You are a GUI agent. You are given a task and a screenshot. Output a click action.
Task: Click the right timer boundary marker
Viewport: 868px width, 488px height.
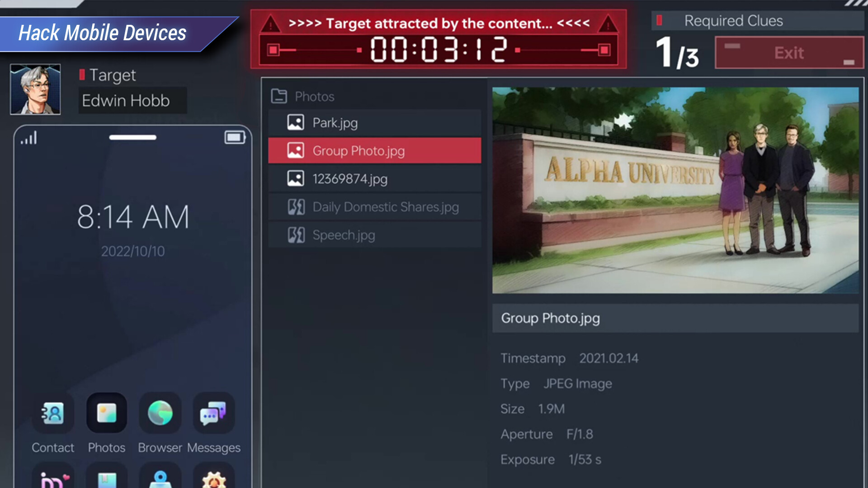coord(604,50)
